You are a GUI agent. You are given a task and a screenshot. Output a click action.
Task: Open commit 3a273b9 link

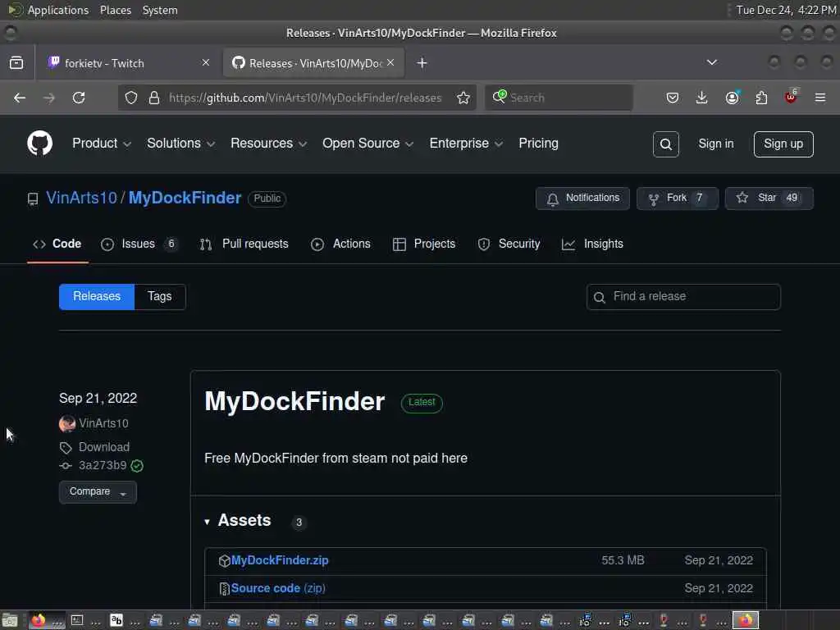[103, 466]
